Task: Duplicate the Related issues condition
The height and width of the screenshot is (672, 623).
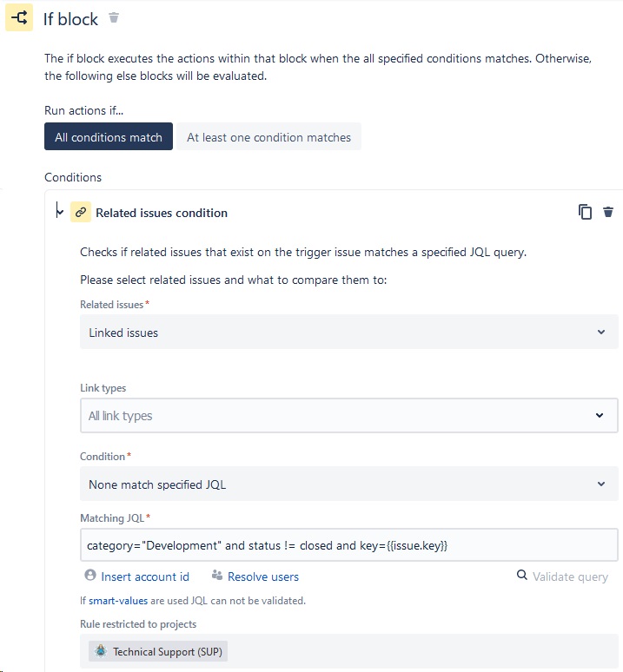Action: click(585, 212)
